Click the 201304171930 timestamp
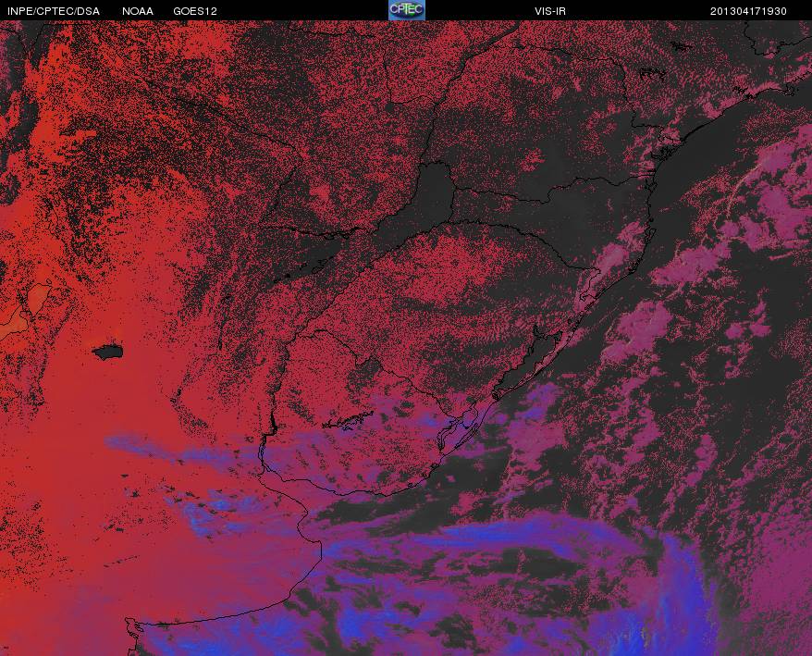The width and height of the screenshot is (812, 656). [748, 11]
